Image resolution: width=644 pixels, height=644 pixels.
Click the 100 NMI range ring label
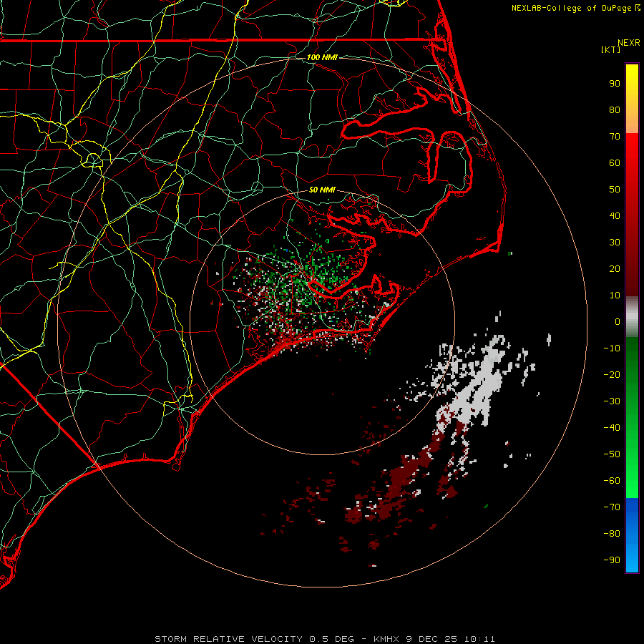pos(322,57)
